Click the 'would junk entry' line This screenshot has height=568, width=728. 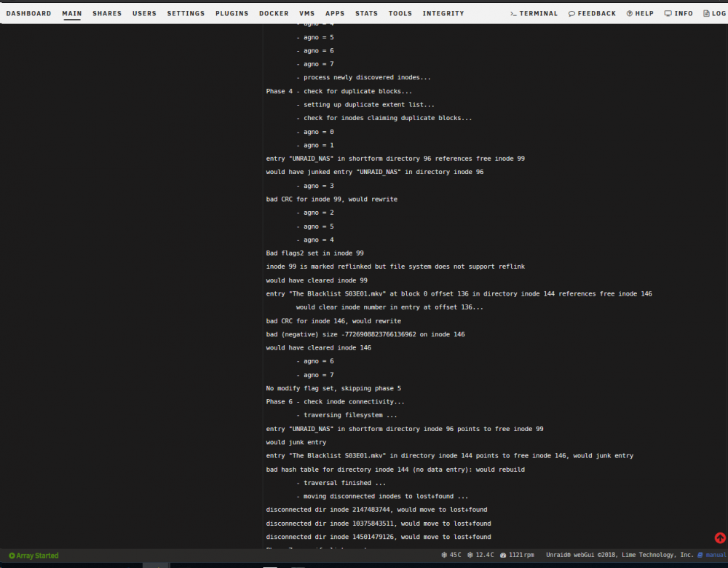point(296,442)
